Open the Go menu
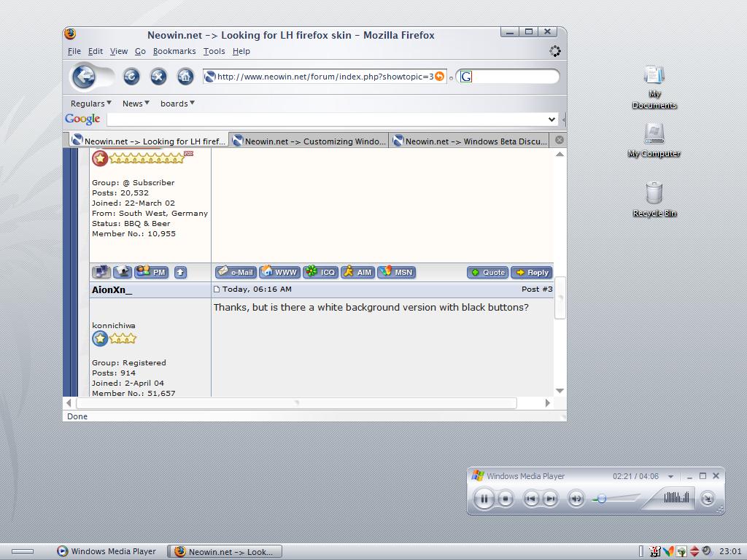Screen dimensions: 747x560 coord(140,51)
